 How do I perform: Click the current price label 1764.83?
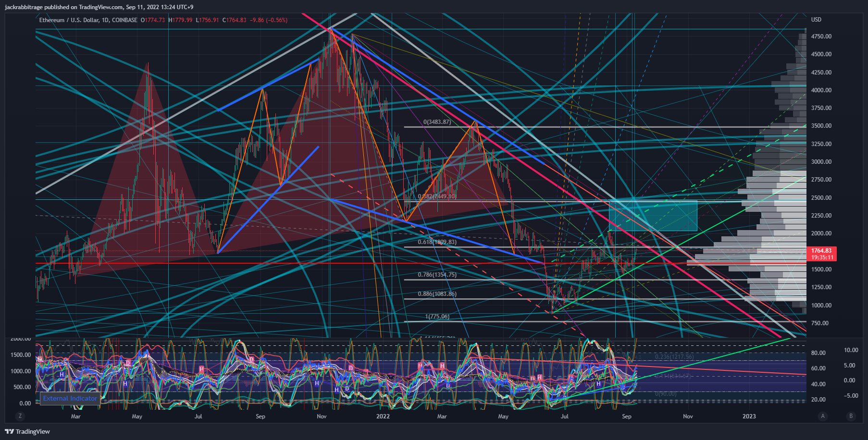pyautogui.click(x=821, y=251)
